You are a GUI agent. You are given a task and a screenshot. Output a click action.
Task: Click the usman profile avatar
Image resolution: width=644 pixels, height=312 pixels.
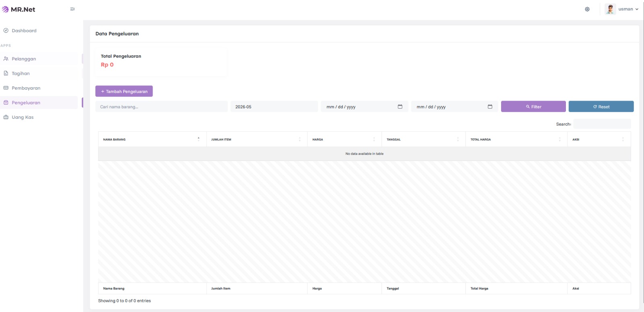[610, 9]
